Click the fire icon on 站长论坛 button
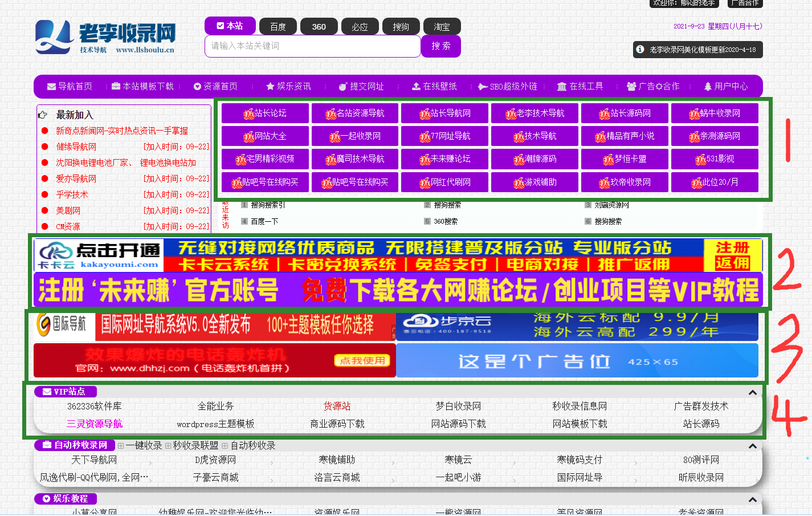The height and width of the screenshot is (516, 812). click(249, 113)
